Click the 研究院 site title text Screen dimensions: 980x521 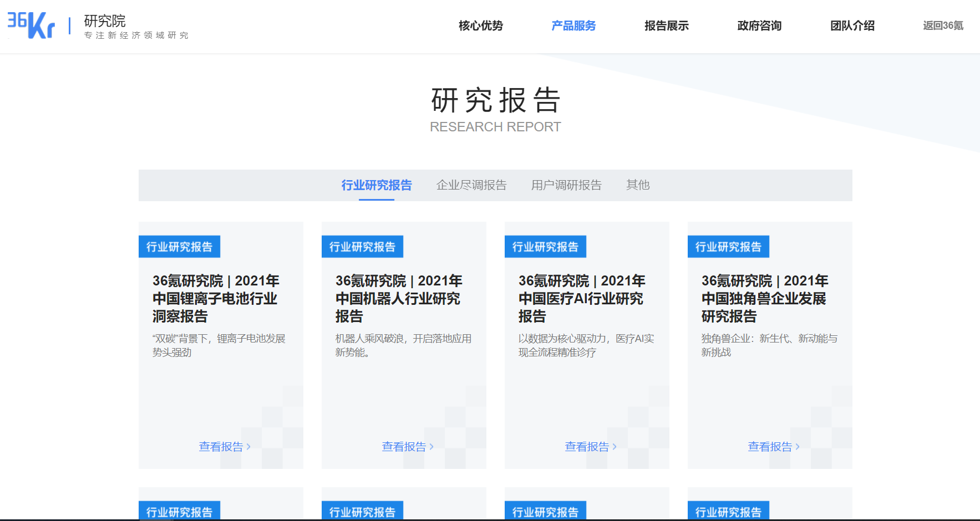click(105, 21)
